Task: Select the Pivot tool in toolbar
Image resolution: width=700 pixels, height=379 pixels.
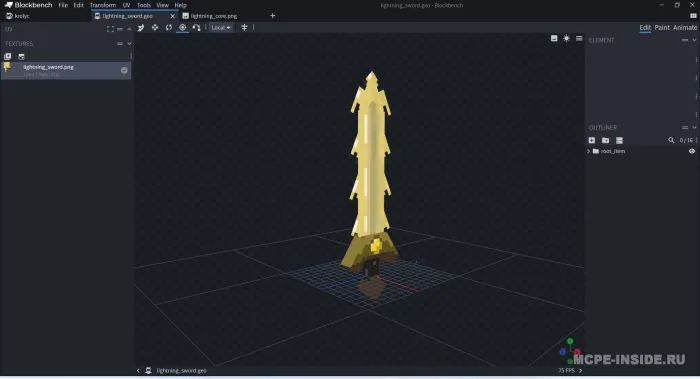Action: tap(183, 28)
